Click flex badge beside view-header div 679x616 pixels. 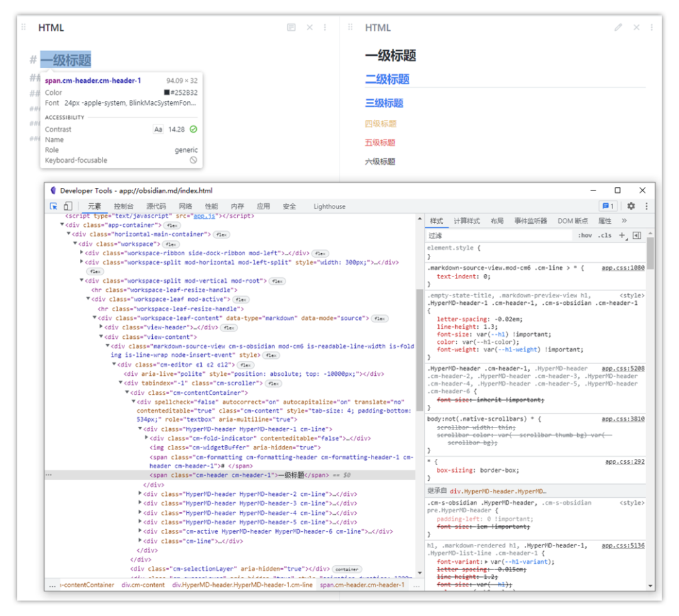click(x=229, y=327)
